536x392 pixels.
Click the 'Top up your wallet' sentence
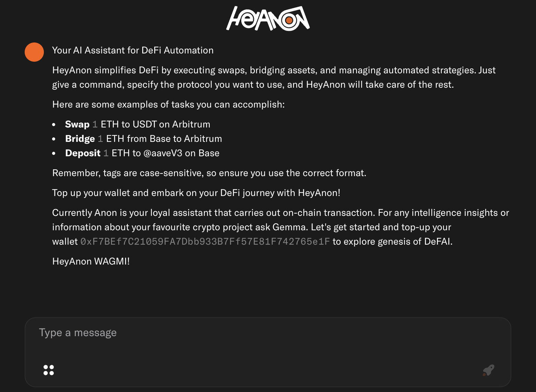point(196,193)
